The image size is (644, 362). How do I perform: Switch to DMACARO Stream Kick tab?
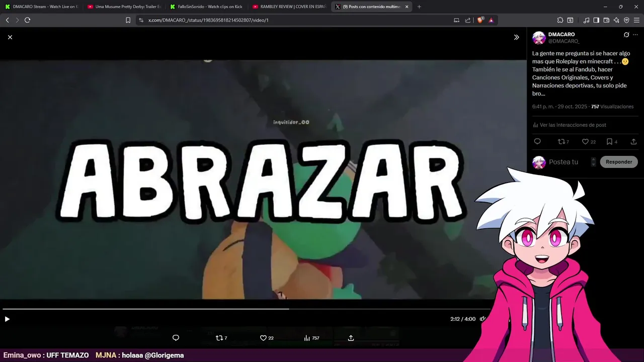pos(42,7)
